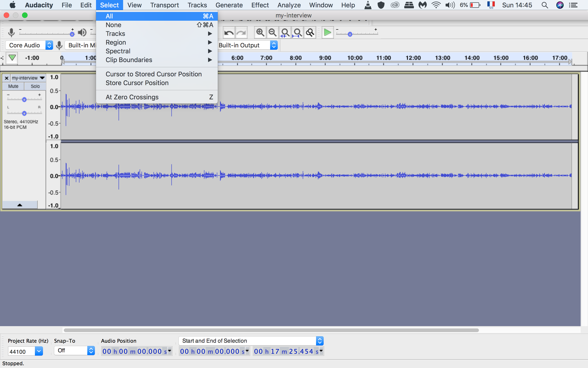Click the recording microphone meter icon
The image size is (588, 368).
tap(11, 32)
